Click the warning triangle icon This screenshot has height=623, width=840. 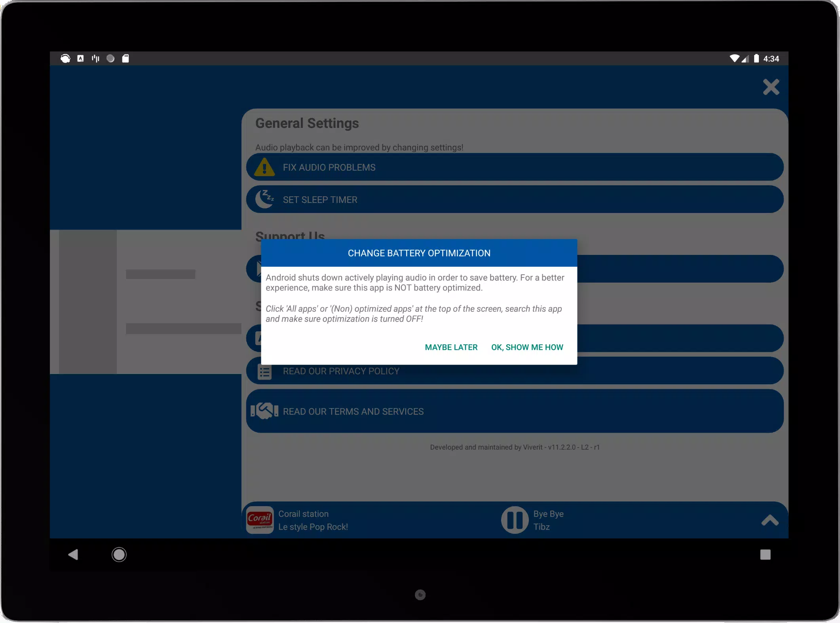pos(264,167)
